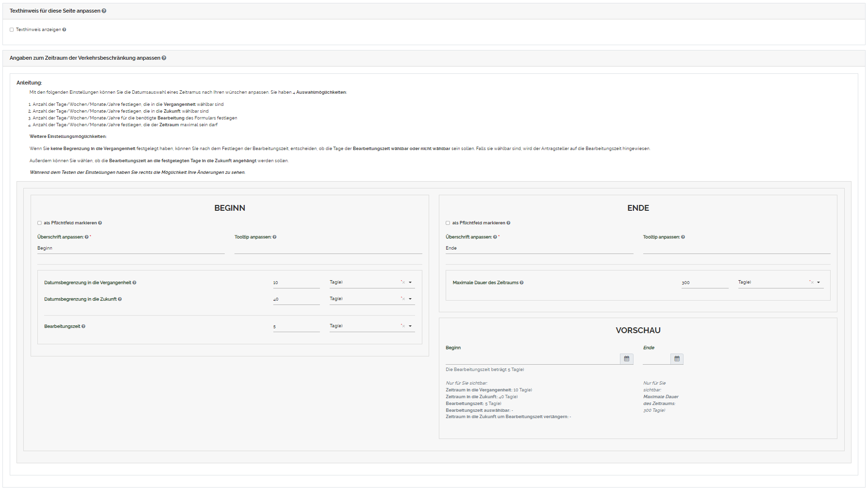The image size is (868, 490).
Task: Click help icon beside Datumsbegrenzung in die Zukunft
Action: tap(120, 299)
